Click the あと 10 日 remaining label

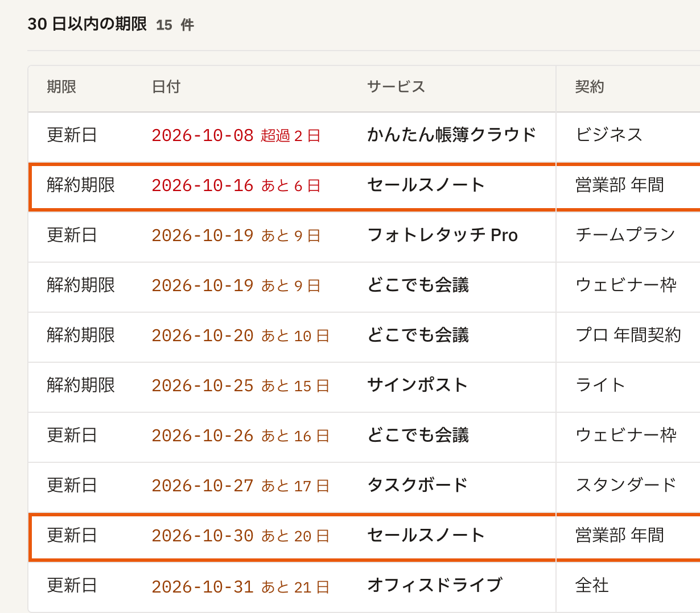(295, 336)
